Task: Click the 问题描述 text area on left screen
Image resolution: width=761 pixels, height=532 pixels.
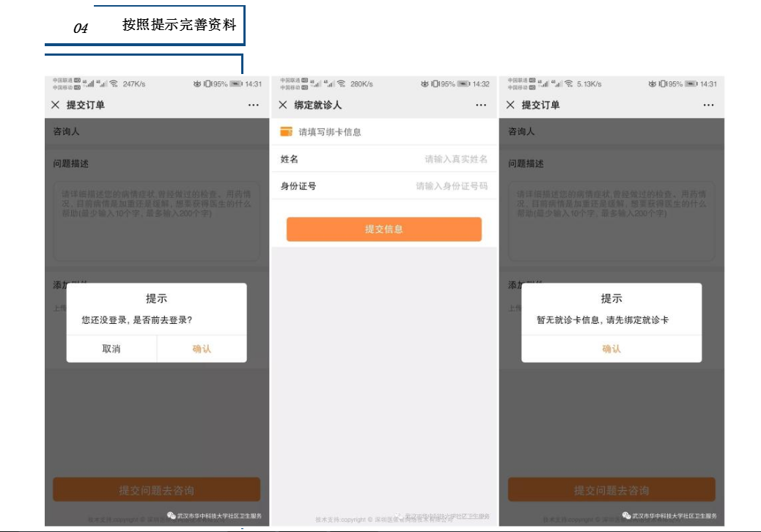Action: (156, 220)
